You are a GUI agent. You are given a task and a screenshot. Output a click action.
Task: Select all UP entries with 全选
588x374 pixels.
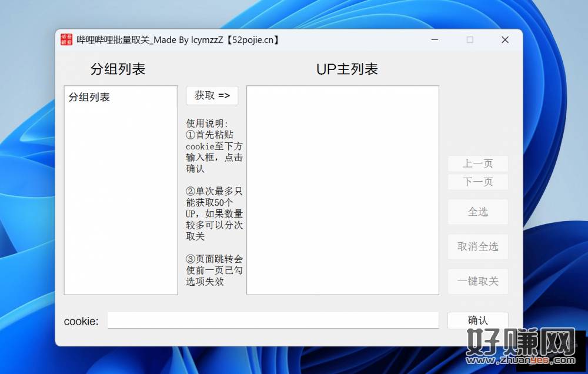click(477, 212)
